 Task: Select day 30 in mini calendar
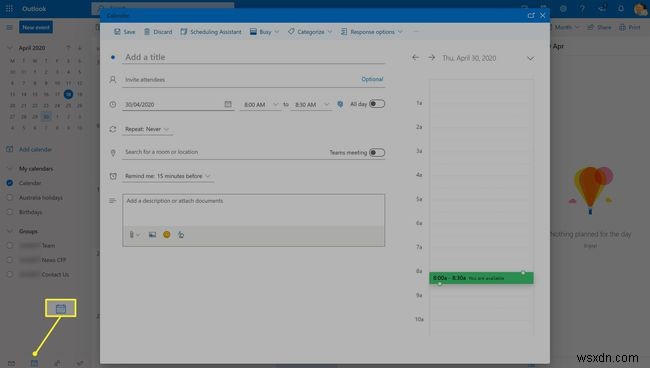pyautogui.click(x=46, y=117)
